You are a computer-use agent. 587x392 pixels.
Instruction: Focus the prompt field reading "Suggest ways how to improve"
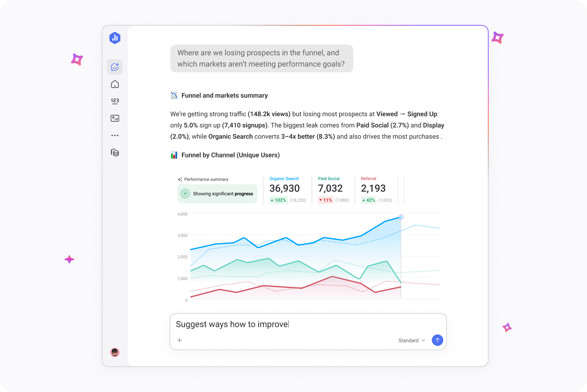308,331
